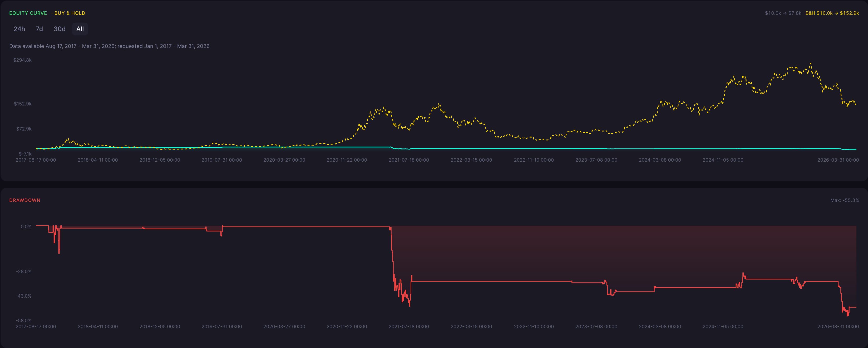
Task: Click the $152.9k axis label
Action: pyautogui.click(x=23, y=104)
